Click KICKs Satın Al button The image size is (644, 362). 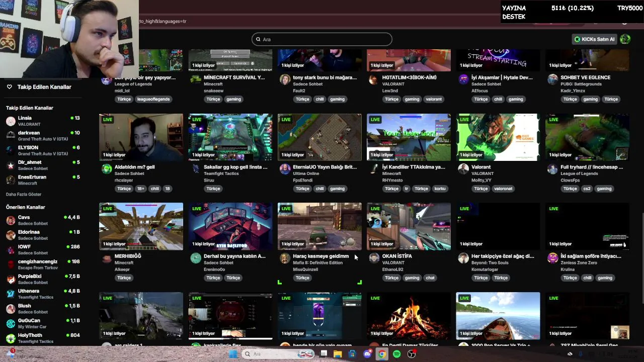(x=595, y=39)
